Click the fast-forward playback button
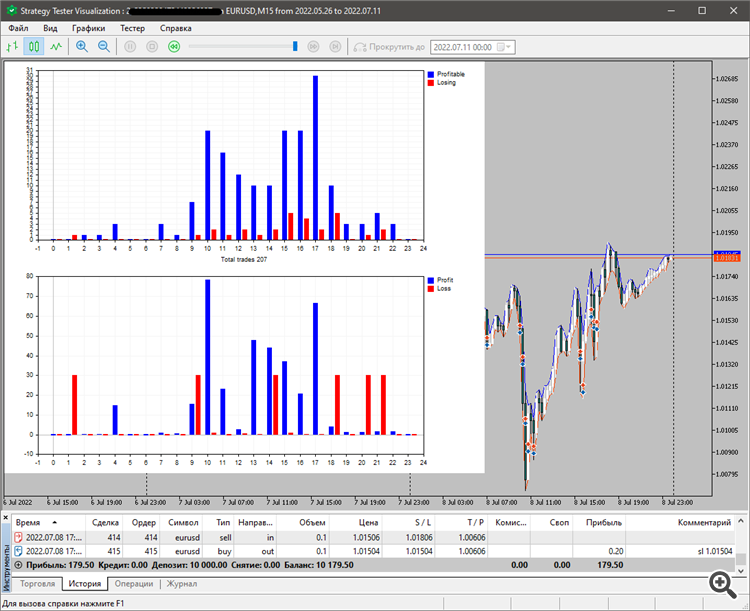This screenshot has width=750, height=611. click(x=313, y=47)
